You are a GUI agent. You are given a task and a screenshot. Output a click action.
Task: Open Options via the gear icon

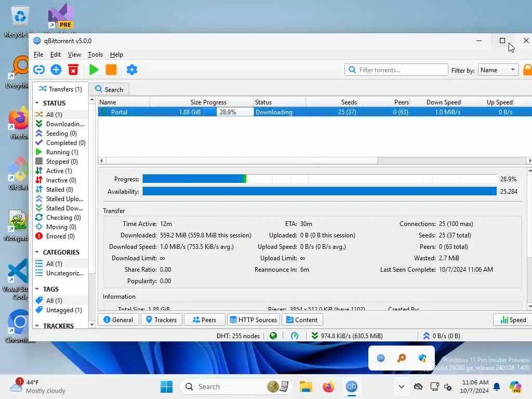coord(131,70)
